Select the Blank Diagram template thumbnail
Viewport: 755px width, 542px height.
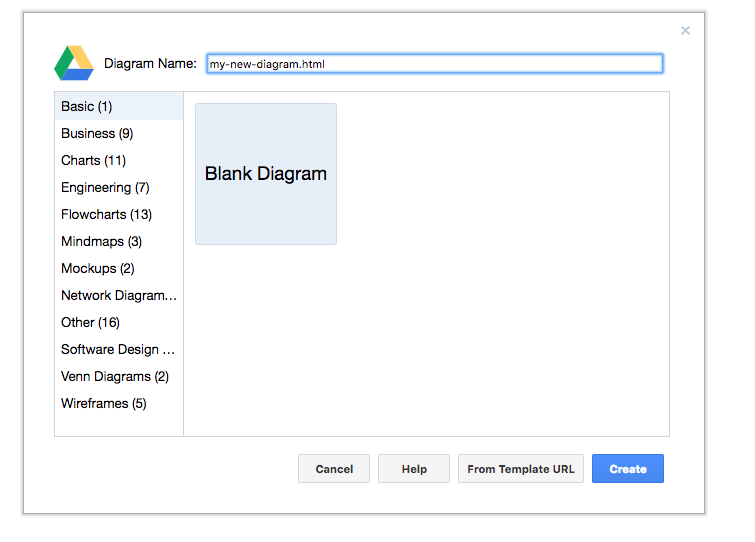click(x=266, y=174)
